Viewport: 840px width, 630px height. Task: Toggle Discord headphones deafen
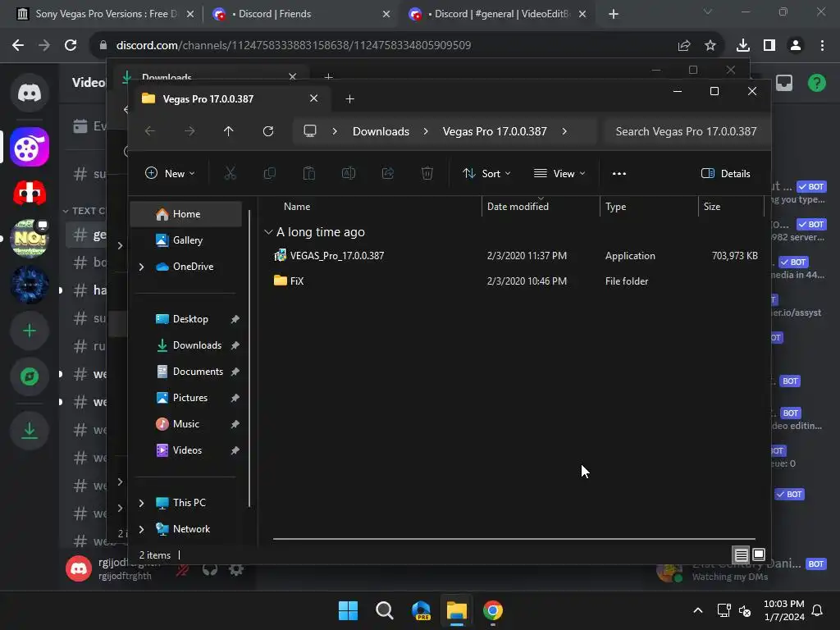(209, 569)
